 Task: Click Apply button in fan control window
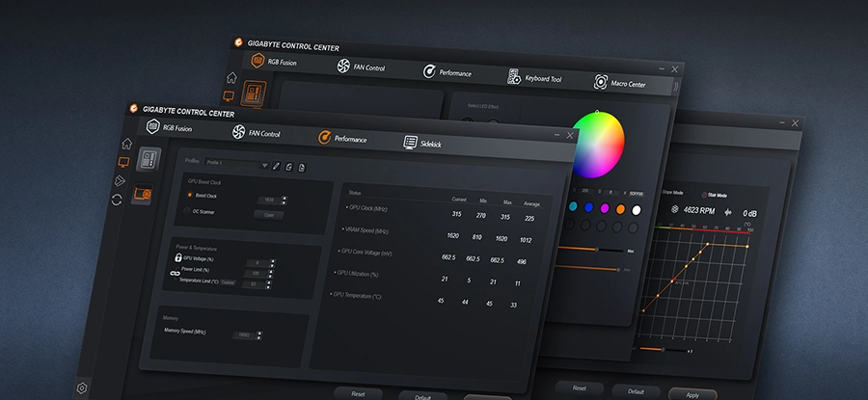692,394
